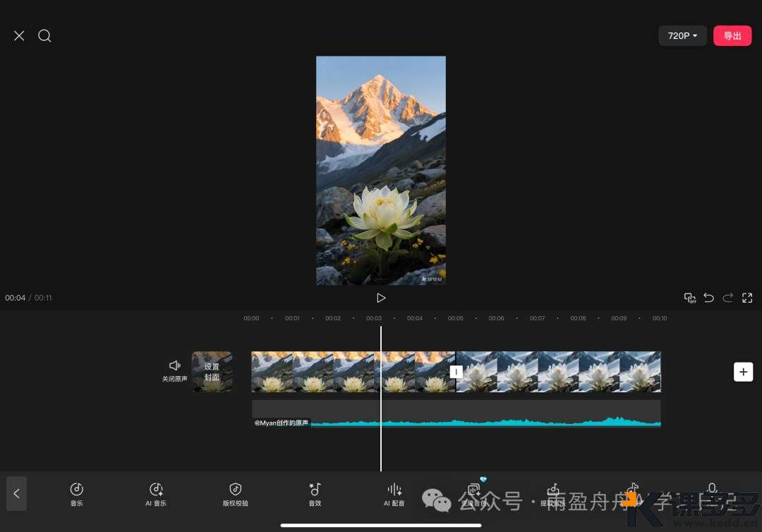The image size is (762, 532).
Task: Click the transition marker between clips
Action: (x=456, y=372)
